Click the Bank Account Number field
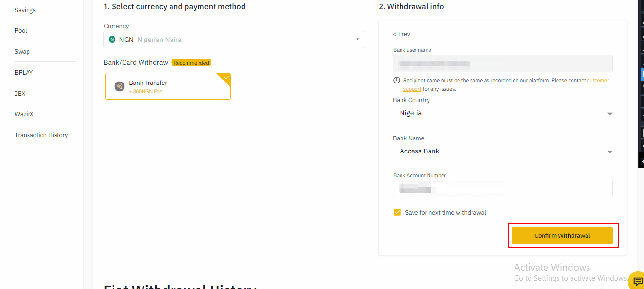The width and height of the screenshot is (644, 289). tap(502, 189)
